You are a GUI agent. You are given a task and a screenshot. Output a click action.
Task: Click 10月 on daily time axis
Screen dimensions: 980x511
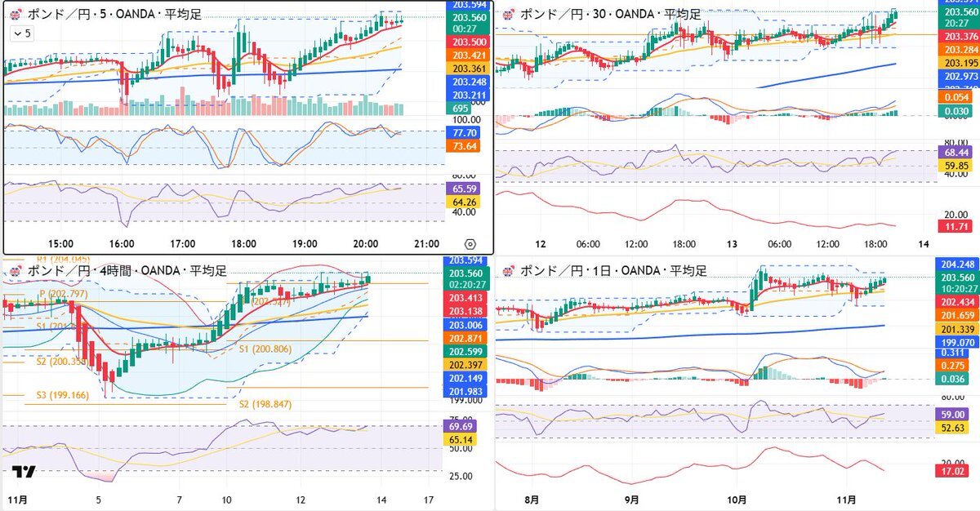click(x=737, y=500)
